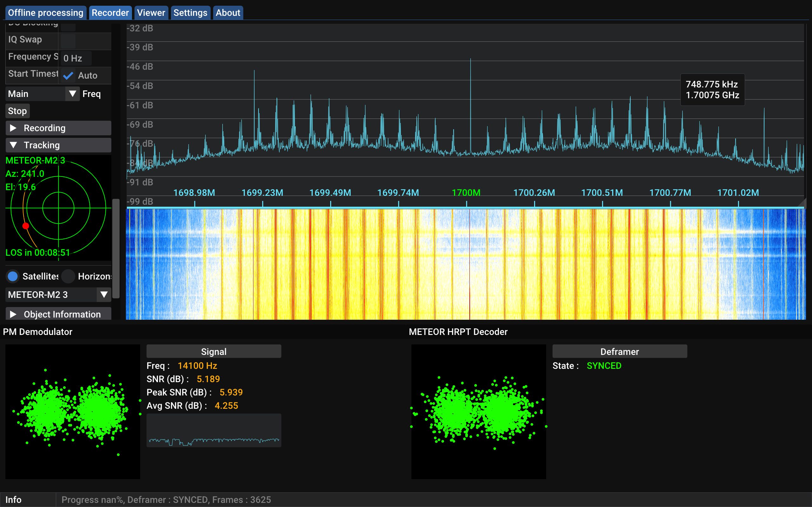Open the Viewer tab
812x507 pixels.
coord(151,13)
